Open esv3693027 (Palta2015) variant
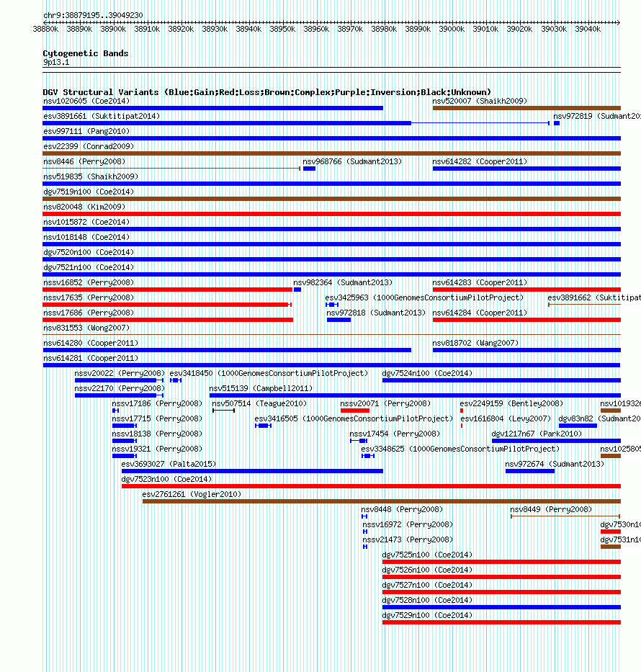Screen dimensions: 641x672 [252, 472]
